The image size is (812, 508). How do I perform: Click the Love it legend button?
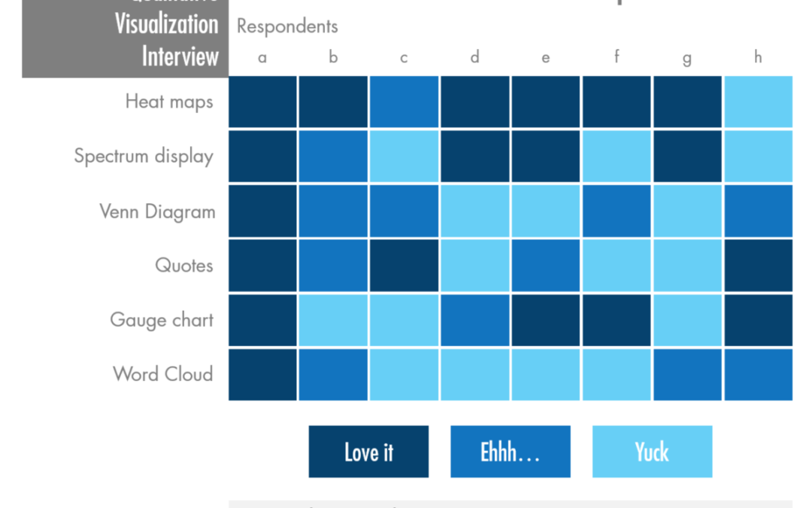pos(368,452)
